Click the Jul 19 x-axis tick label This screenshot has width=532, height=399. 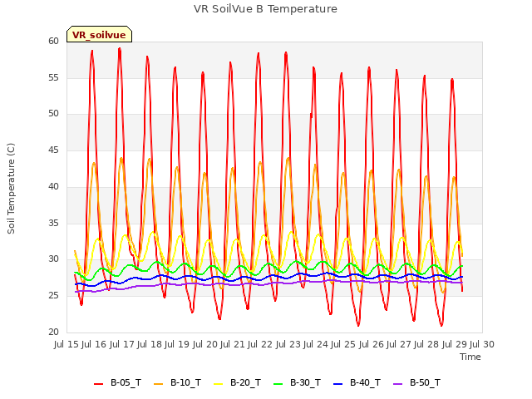click(x=177, y=345)
